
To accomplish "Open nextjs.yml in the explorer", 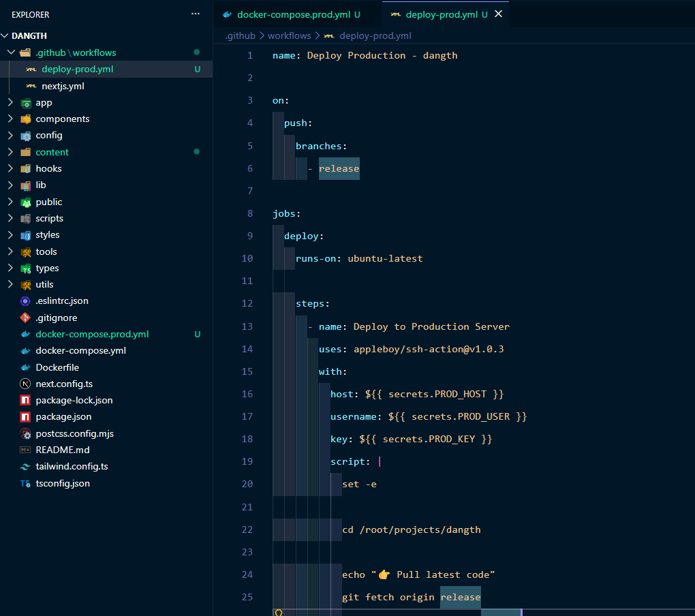I will click(x=63, y=86).
